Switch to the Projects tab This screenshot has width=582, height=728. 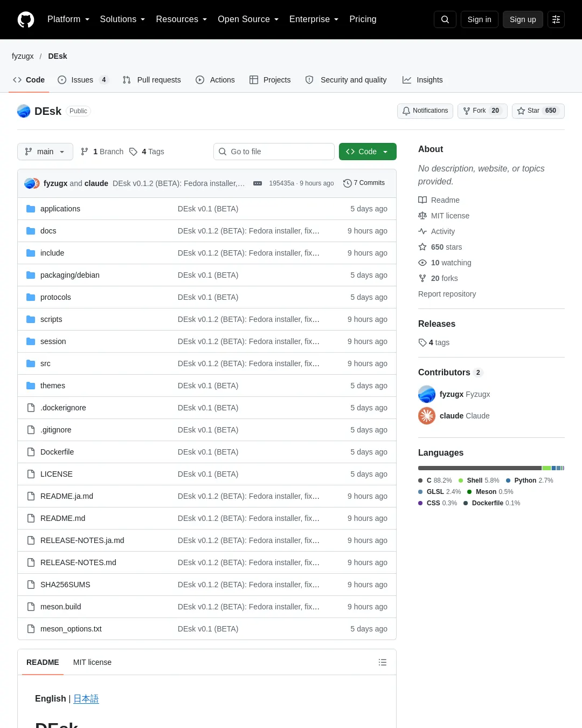(270, 80)
